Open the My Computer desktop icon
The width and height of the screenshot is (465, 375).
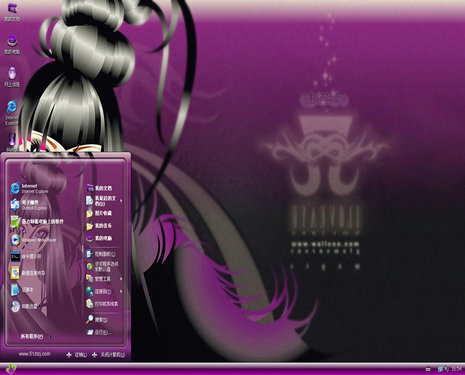point(12,45)
